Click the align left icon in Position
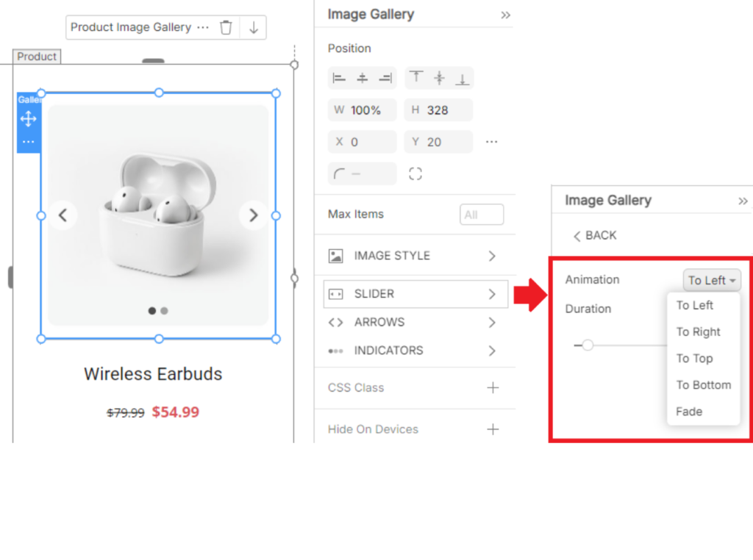The height and width of the screenshot is (560, 753). [339, 78]
